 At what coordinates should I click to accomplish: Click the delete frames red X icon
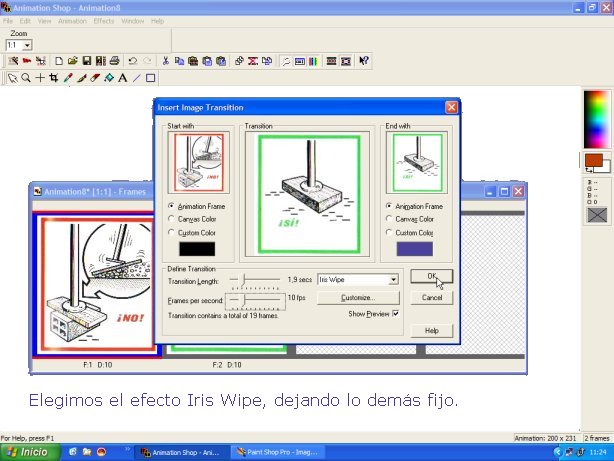click(x=253, y=61)
